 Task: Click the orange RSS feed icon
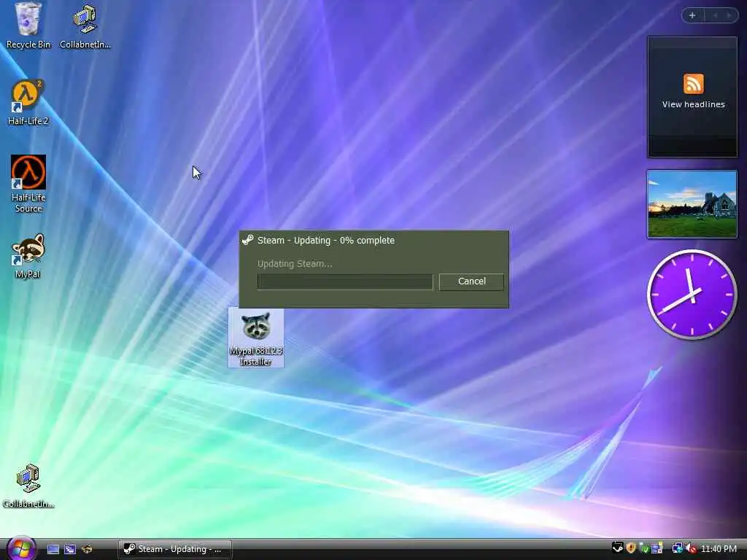point(693,85)
